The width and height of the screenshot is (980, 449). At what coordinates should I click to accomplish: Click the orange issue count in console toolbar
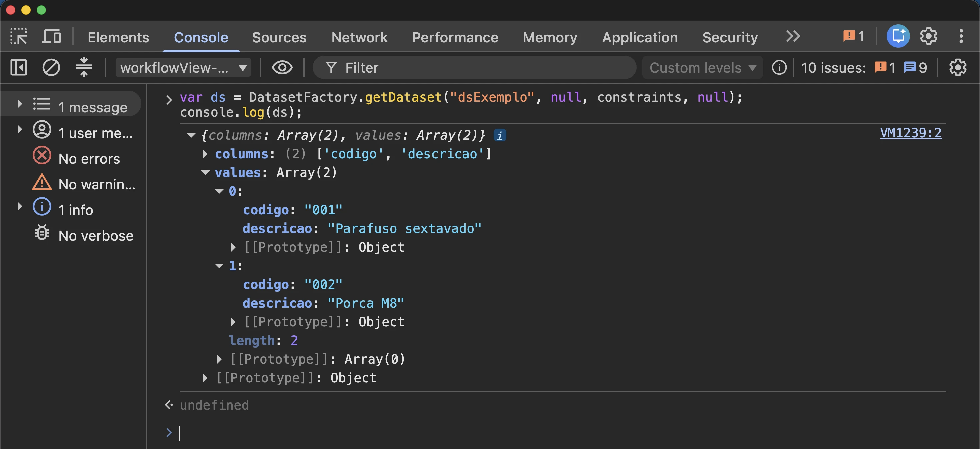tap(885, 67)
